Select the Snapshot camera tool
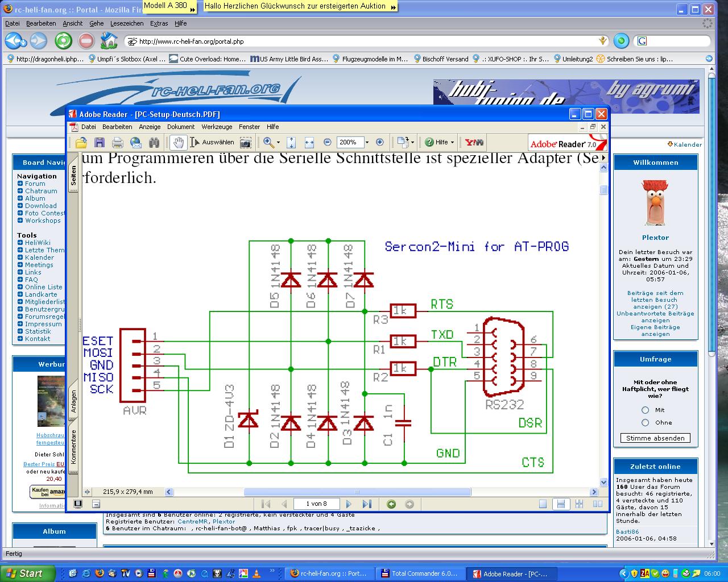The height and width of the screenshot is (582, 728). 245,142
